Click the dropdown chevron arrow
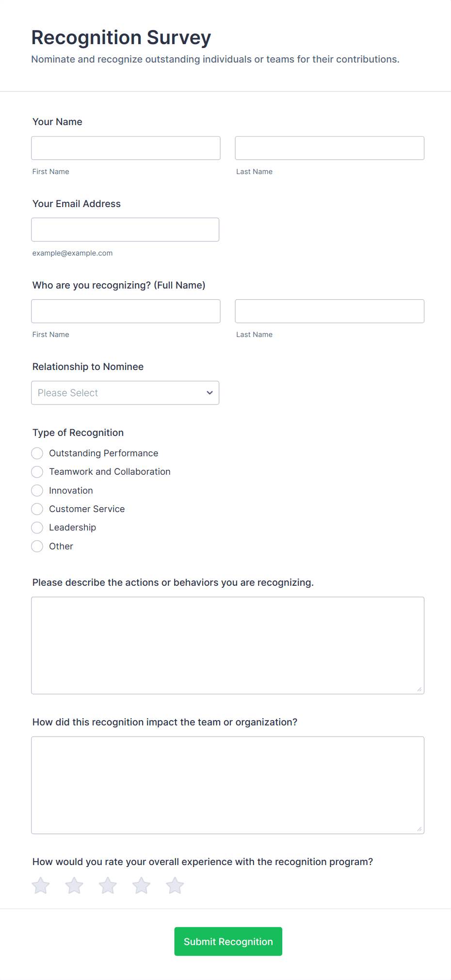 [209, 392]
